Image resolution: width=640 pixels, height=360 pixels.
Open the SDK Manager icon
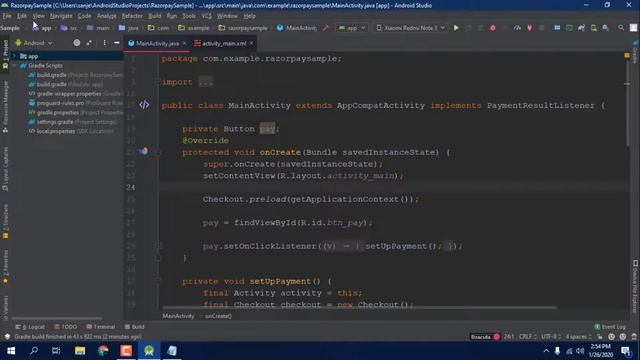click(606, 28)
